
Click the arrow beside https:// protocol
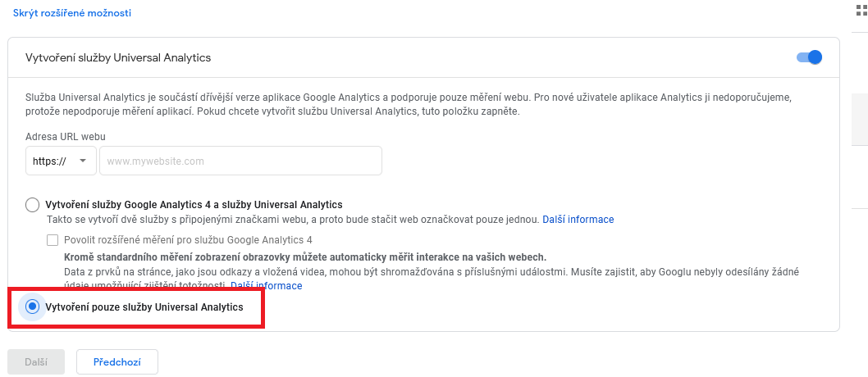coord(83,161)
